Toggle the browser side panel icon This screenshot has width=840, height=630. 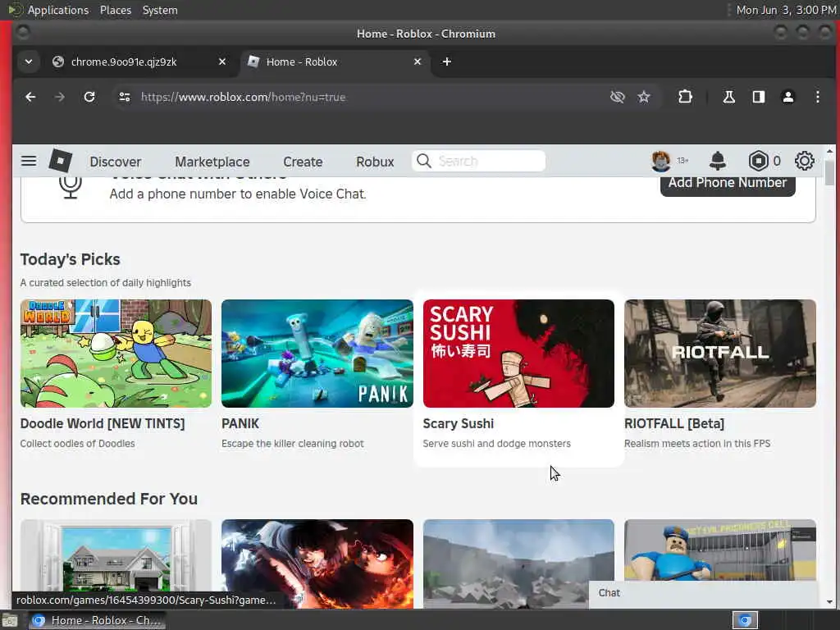point(758,97)
